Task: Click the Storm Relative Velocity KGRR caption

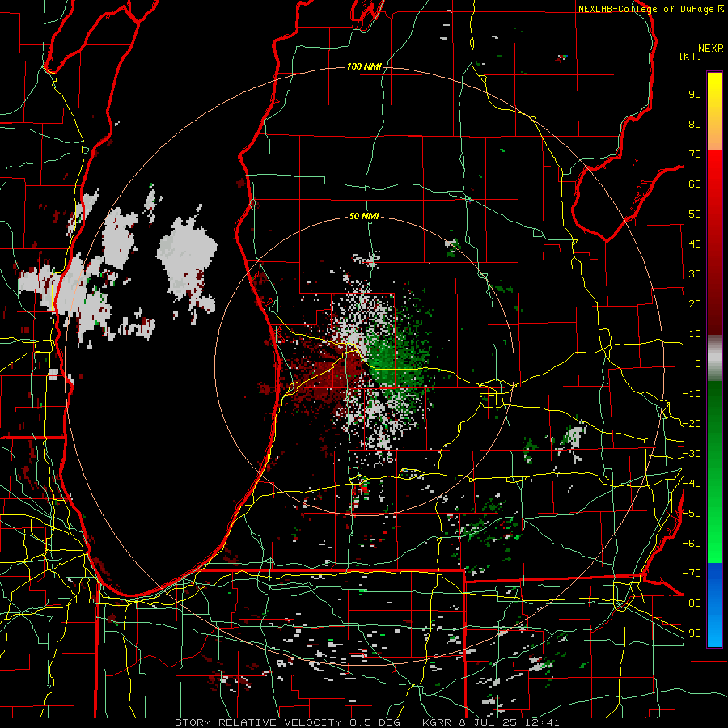Action: (366, 722)
